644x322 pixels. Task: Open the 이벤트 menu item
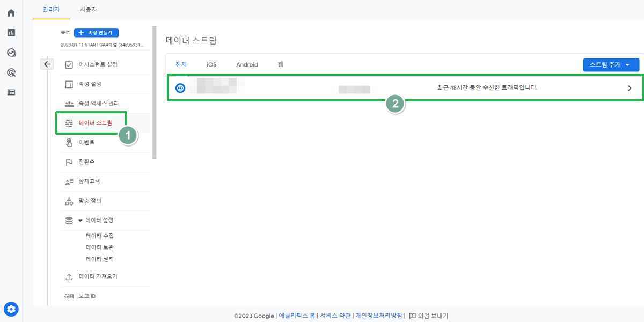click(x=86, y=142)
